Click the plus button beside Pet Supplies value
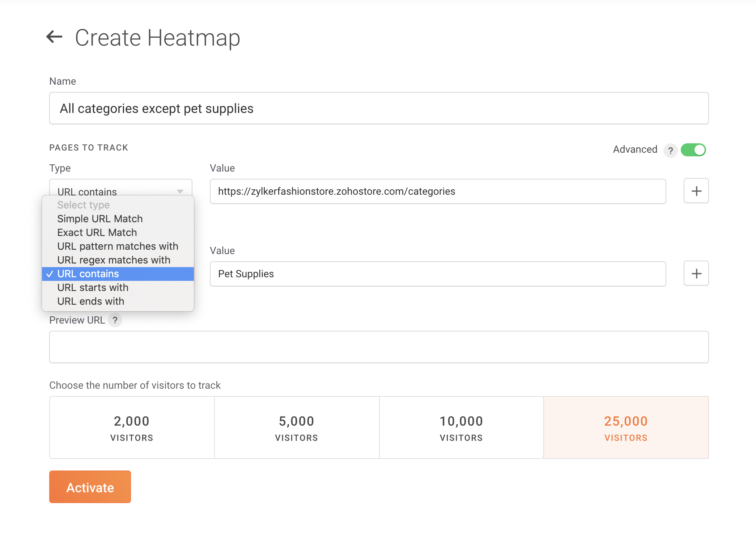Screen dimensions: 756x540 pos(696,274)
